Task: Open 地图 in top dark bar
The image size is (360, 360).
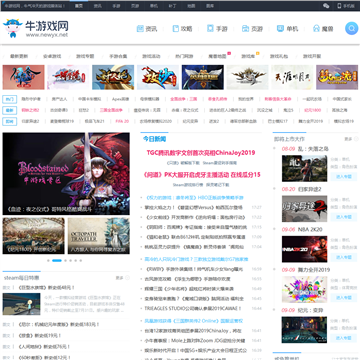Action: [191, 6]
